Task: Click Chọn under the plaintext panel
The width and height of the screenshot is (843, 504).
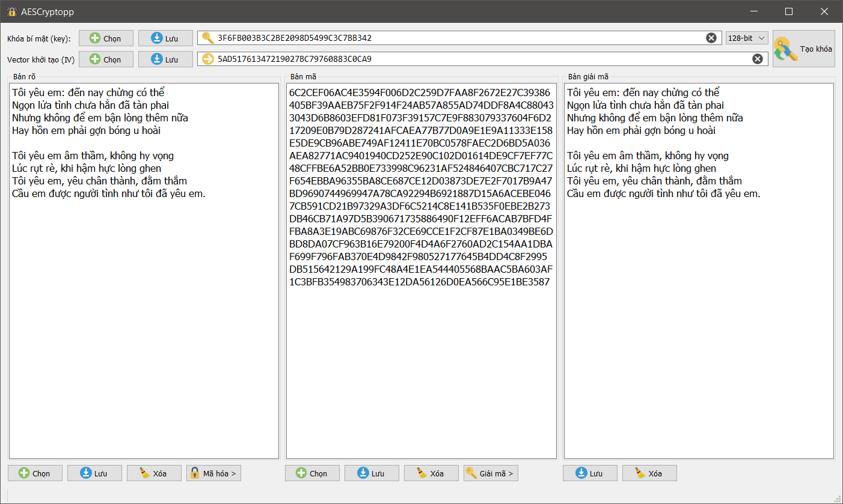Action: tap(35, 473)
